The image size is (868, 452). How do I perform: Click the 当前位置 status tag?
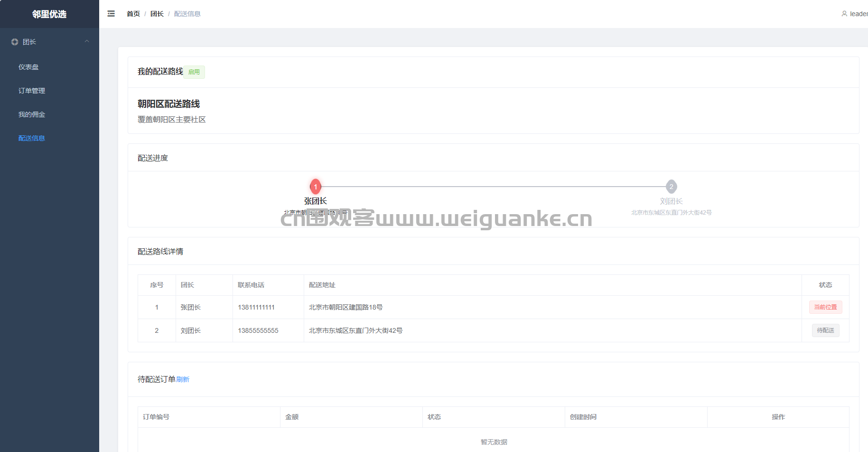point(825,307)
